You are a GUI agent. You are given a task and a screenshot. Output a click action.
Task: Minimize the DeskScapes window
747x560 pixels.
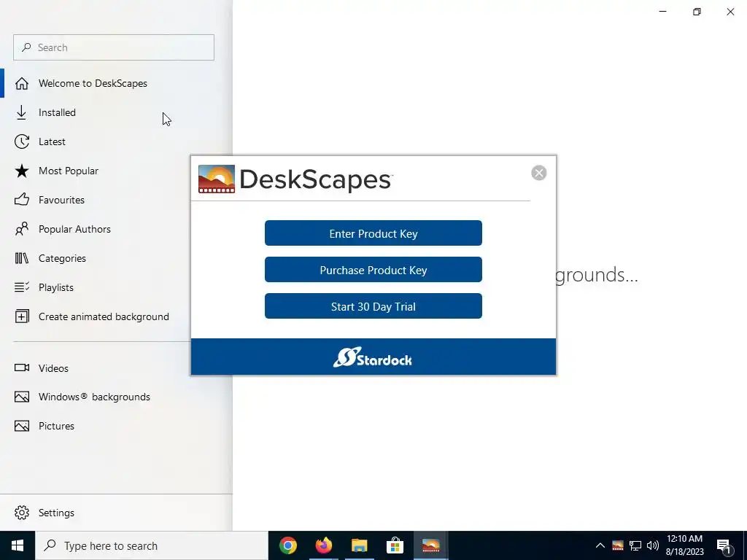pos(662,12)
